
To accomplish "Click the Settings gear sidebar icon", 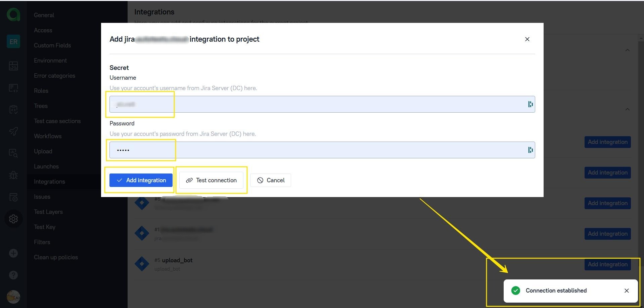I will point(13,219).
